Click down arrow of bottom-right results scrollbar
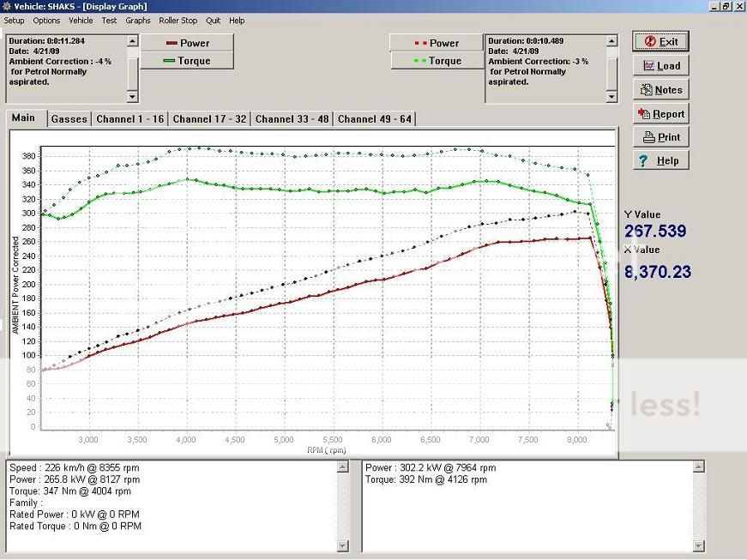Viewport: 747px width, 560px height. click(x=698, y=545)
